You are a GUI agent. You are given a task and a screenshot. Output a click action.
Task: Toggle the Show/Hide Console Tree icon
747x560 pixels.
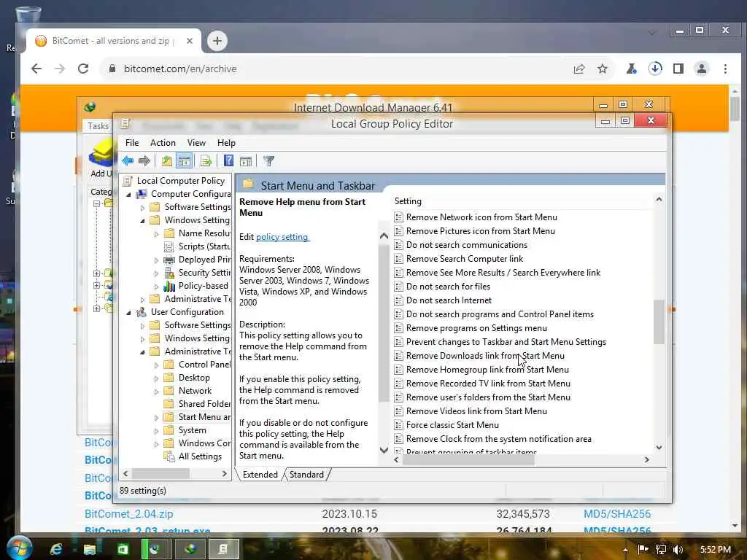tap(184, 161)
